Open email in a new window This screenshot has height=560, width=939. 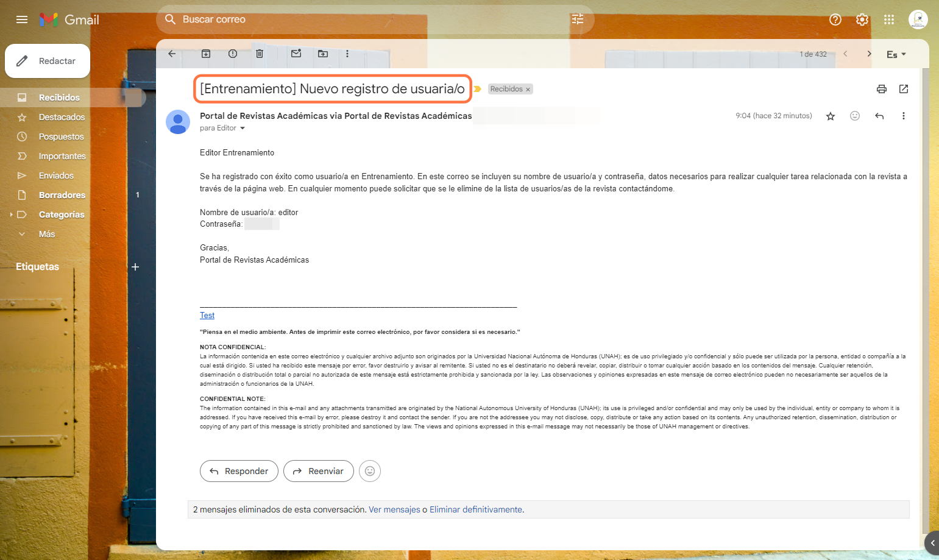click(x=904, y=89)
